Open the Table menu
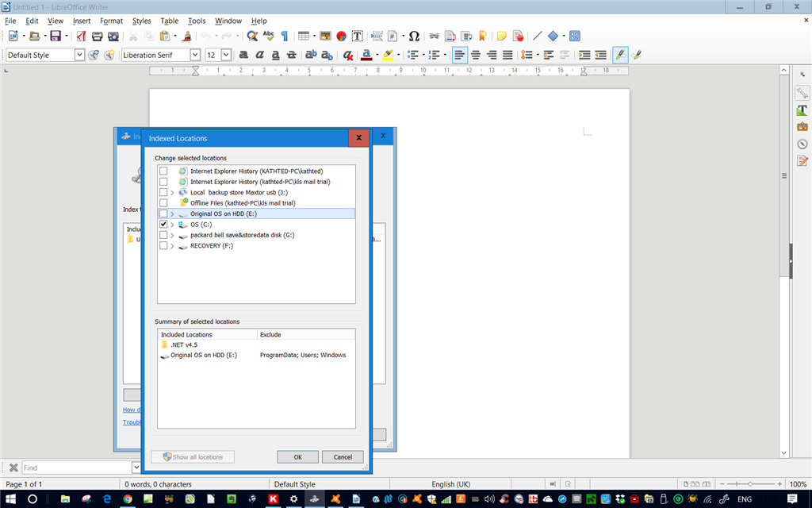 [170, 21]
